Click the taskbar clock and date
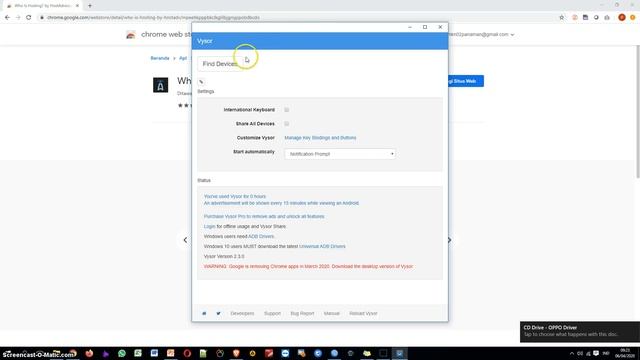This screenshot has width=640, height=360. (625, 353)
